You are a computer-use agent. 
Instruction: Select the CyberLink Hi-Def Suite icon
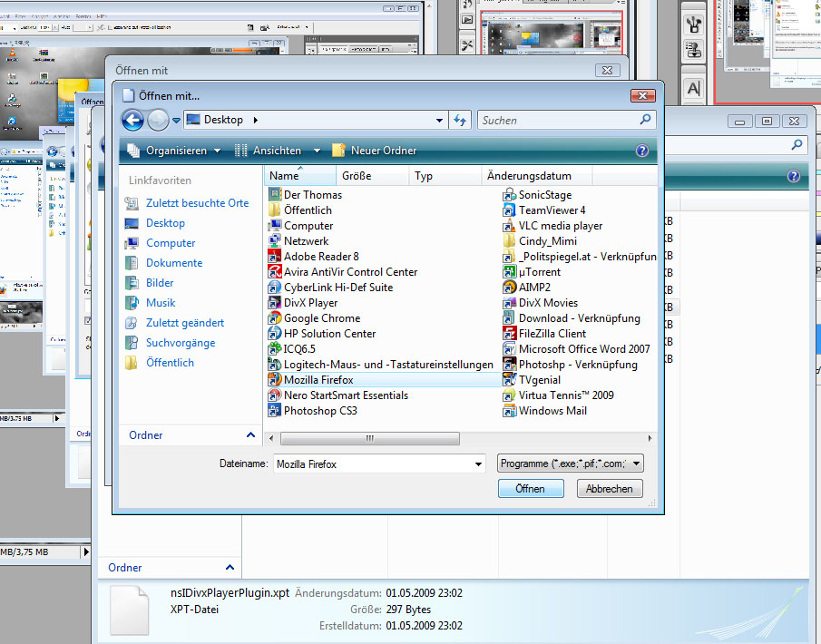pos(274,287)
